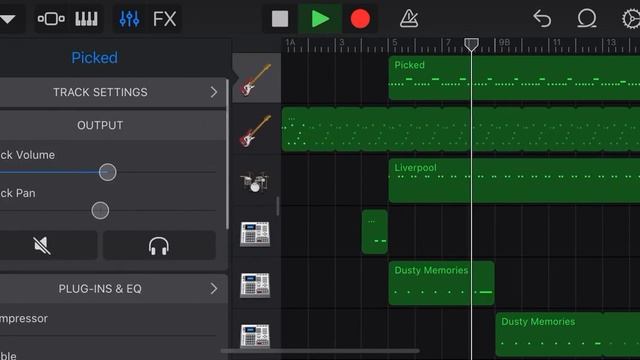Select the drum kit track header
Viewport: 640px width, 360px height.
click(x=256, y=181)
